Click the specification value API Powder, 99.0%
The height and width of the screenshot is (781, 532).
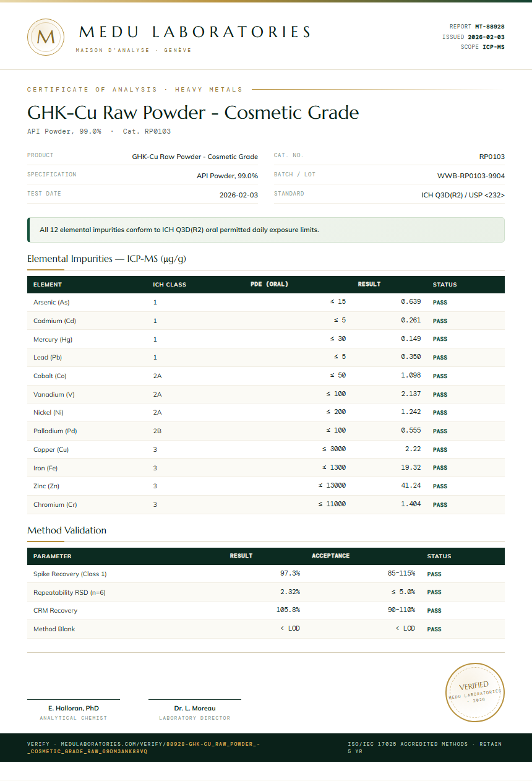[x=227, y=176]
